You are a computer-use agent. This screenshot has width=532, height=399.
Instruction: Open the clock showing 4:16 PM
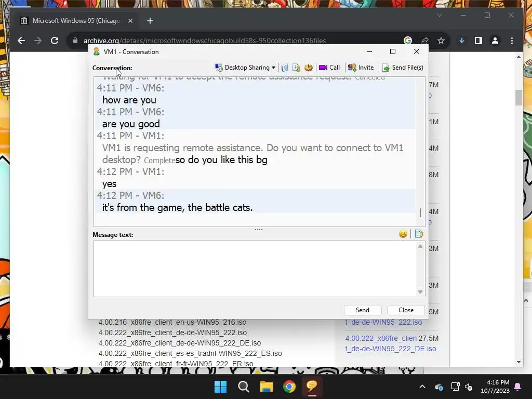coord(495,387)
